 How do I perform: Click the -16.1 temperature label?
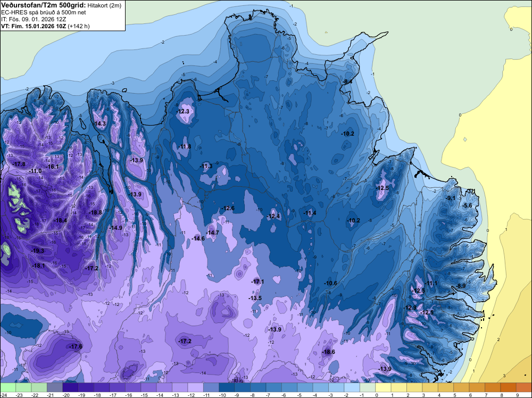[52, 167]
